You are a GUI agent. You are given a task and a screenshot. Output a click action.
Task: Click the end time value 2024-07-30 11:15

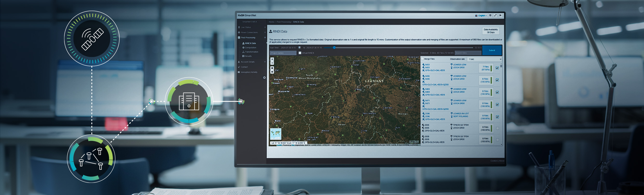point(314,48)
